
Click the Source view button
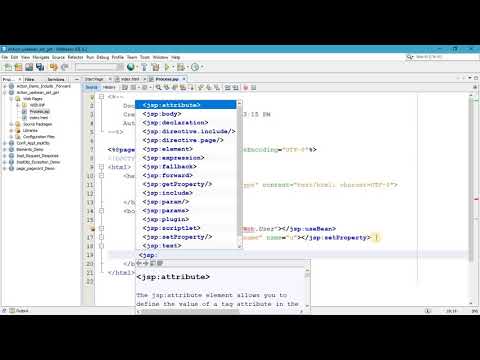(x=91, y=88)
